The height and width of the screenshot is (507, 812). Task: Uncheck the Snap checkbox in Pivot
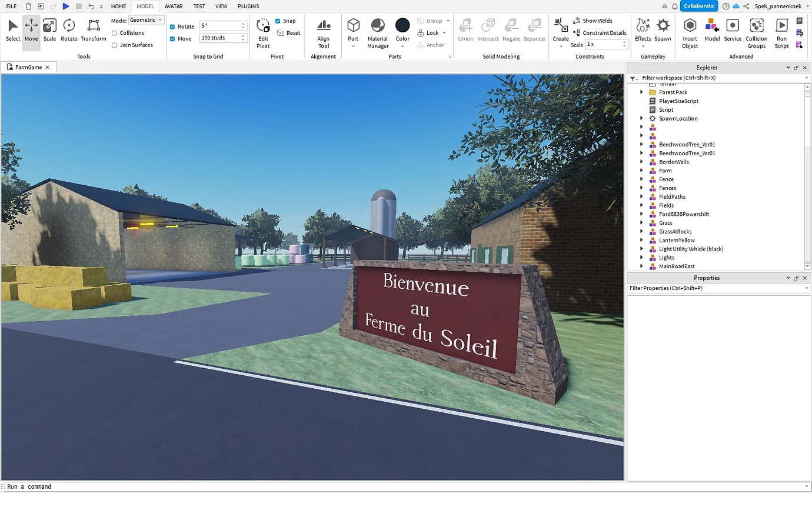(278, 21)
